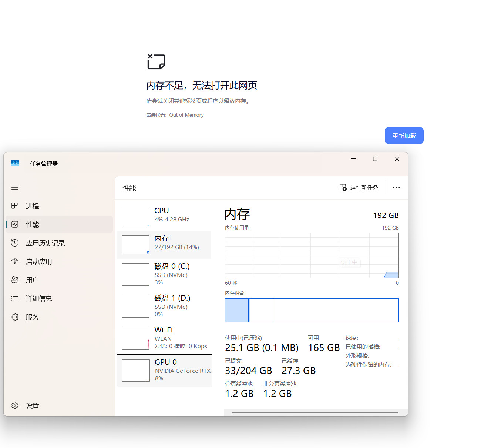Open 设置 (Settings) in Task Manager
Viewport: 481px width, 448px height.
[x=59, y=405]
